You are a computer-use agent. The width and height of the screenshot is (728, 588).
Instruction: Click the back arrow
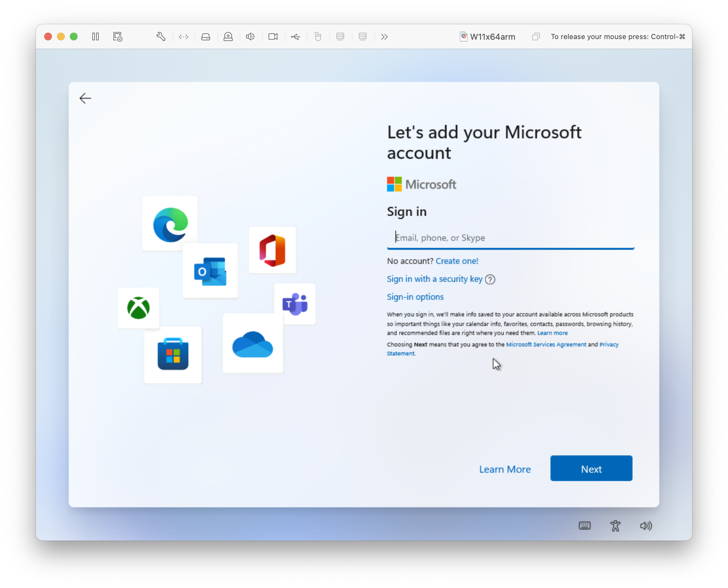(85, 98)
